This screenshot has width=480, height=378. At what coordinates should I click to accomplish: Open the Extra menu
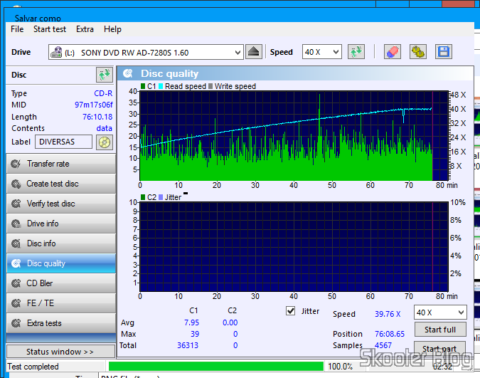[x=85, y=29]
